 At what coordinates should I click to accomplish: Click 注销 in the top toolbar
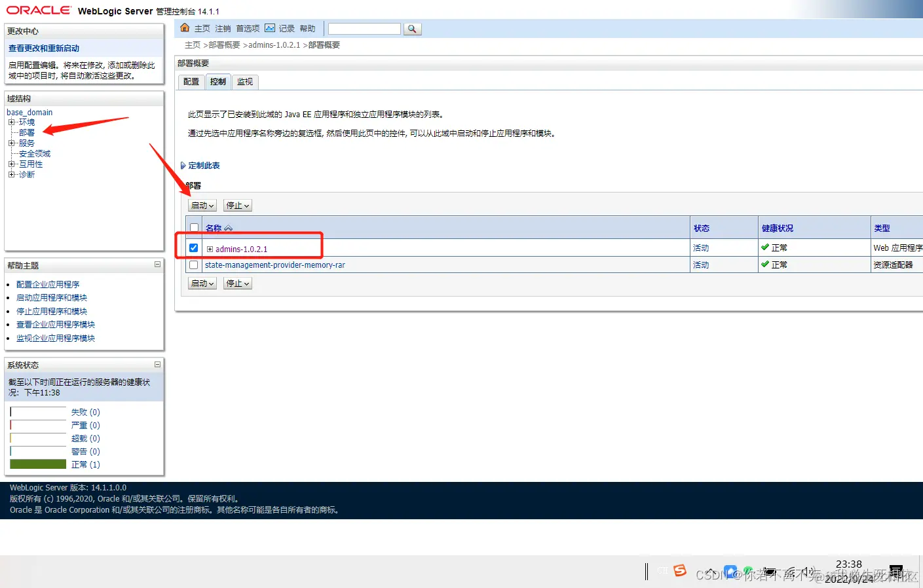coord(223,29)
